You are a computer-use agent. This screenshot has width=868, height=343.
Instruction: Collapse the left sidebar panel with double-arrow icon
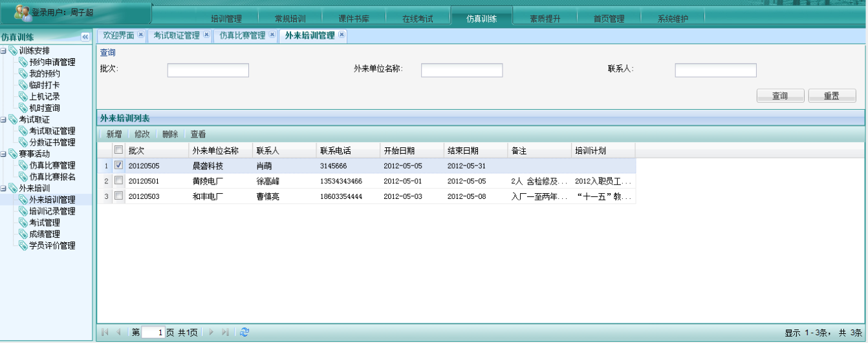coord(85,37)
